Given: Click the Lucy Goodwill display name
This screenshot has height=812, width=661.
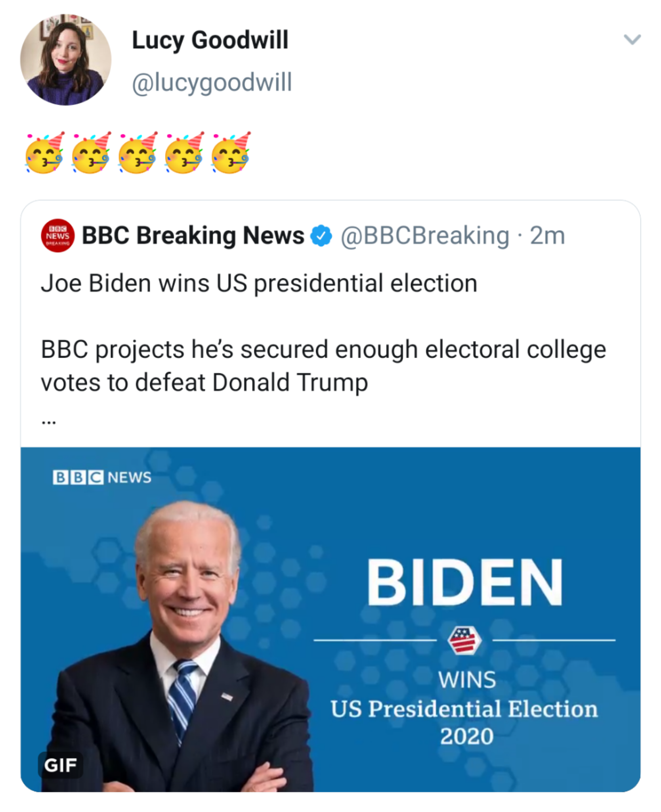Looking at the screenshot, I should tap(210, 40).
